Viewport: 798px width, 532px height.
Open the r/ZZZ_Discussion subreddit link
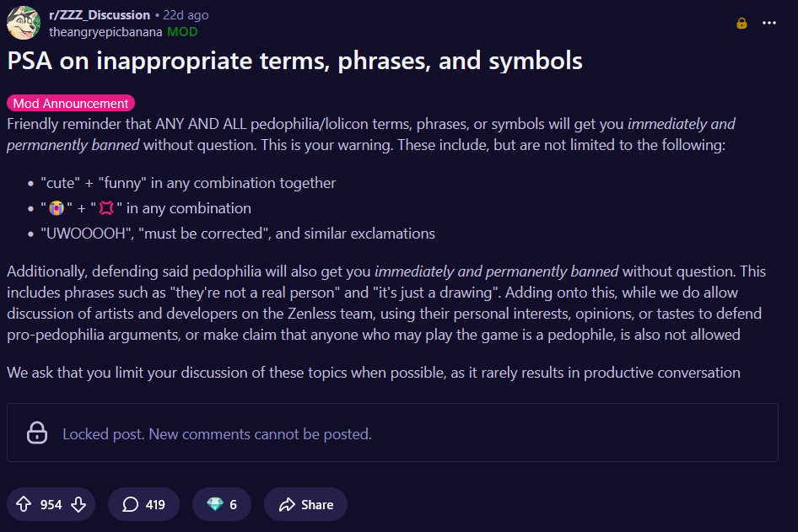coord(100,15)
